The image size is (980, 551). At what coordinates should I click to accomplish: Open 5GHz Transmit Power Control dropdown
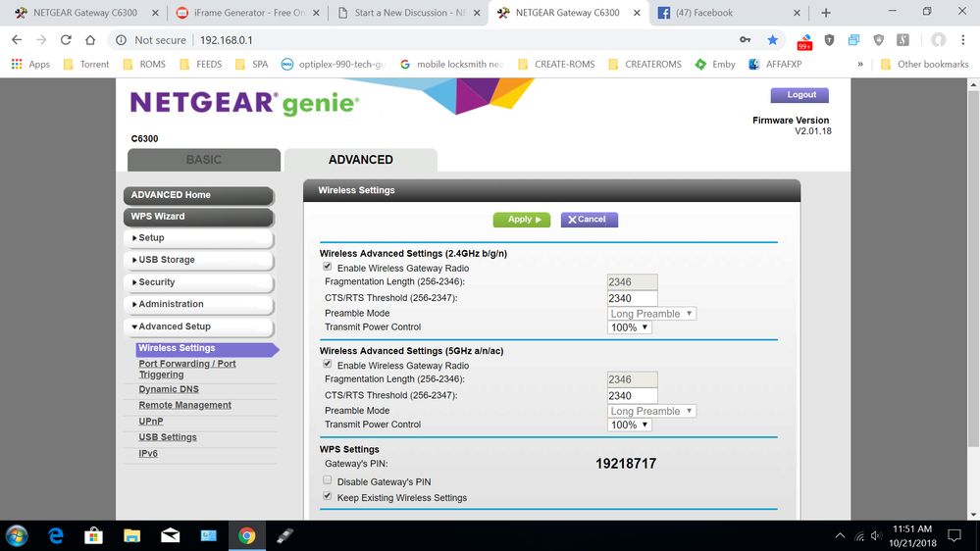click(x=630, y=425)
